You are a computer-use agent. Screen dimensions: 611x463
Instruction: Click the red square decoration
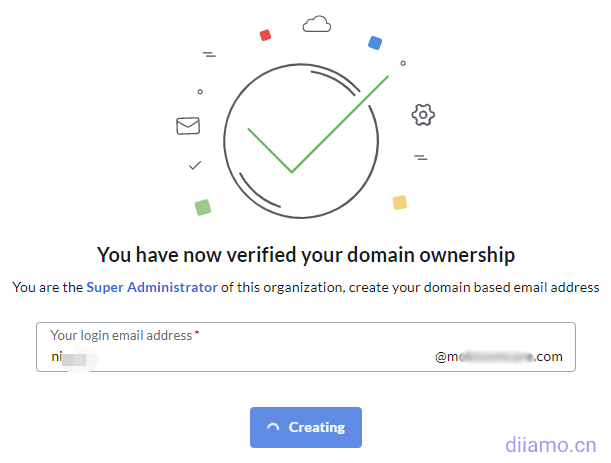[x=265, y=35]
